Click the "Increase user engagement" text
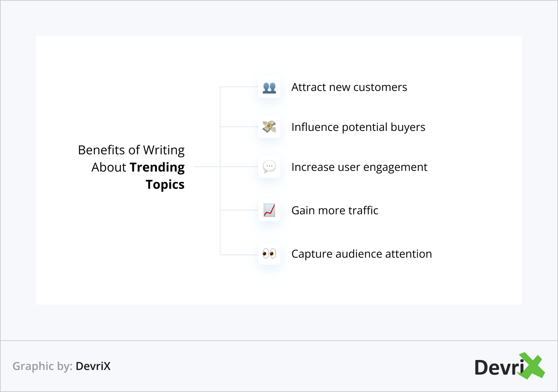Viewport: 558px width, 392px height. (x=359, y=167)
